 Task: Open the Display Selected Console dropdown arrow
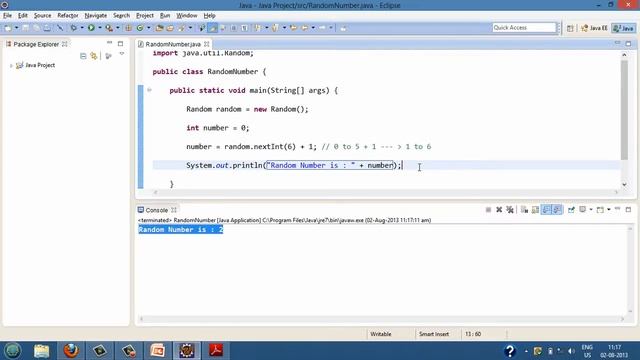click(x=591, y=210)
